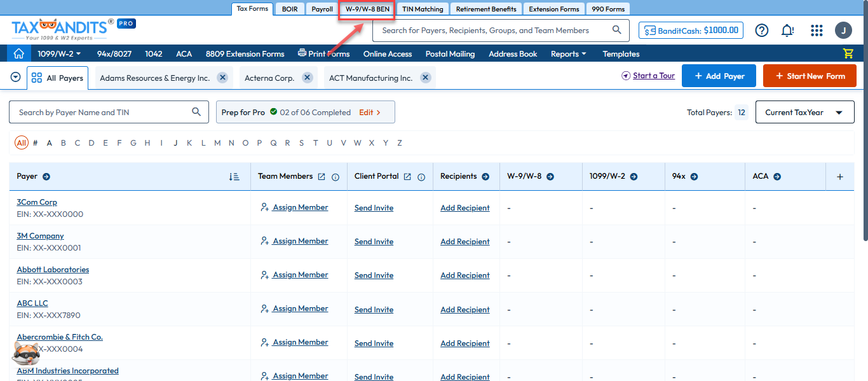Open the ACA menu item
This screenshot has width=868, height=381.
click(x=184, y=53)
